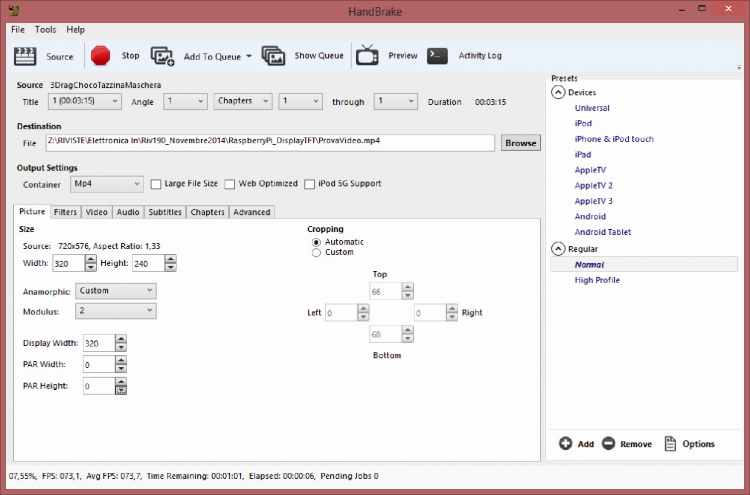Enable Web Optimized checkbox
750x495 pixels.
(x=230, y=184)
